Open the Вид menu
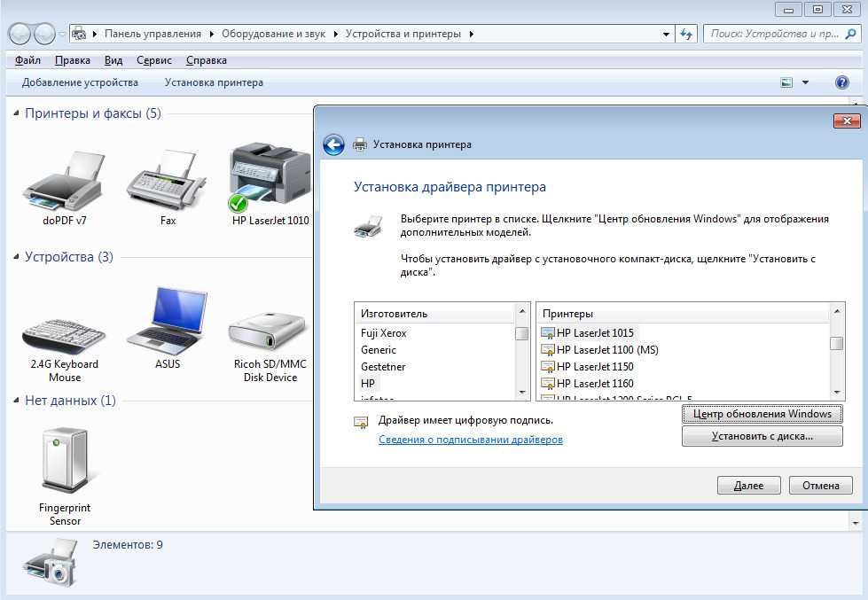This screenshot has width=868, height=600. (x=113, y=60)
